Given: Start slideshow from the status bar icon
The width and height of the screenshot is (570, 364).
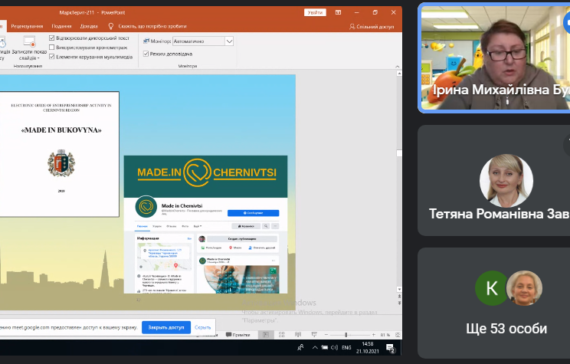Looking at the screenshot, I should click(314, 335).
